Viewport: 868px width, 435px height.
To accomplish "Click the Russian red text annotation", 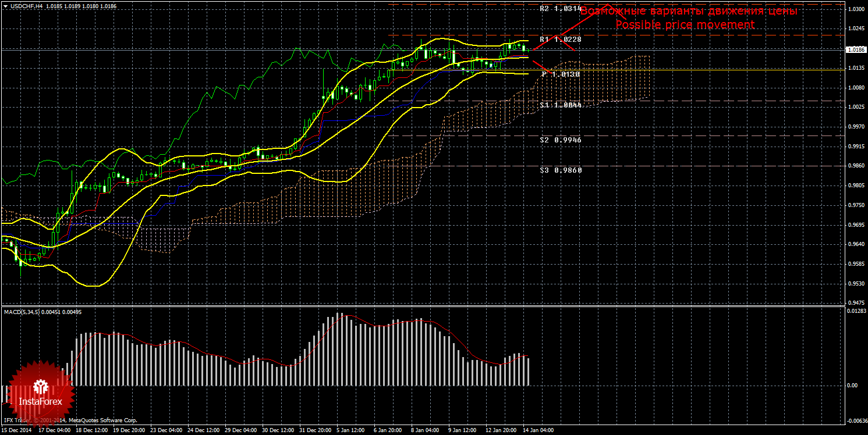I will point(689,12).
